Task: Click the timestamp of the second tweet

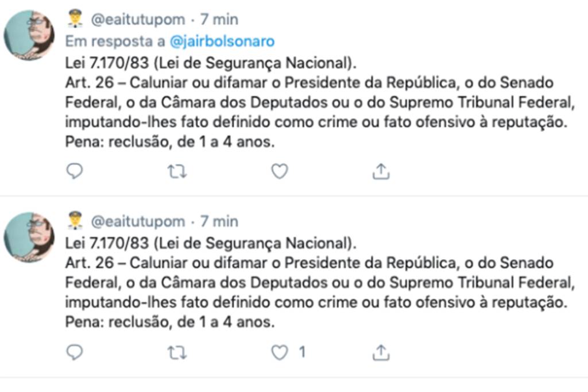Action: [220, 221]
